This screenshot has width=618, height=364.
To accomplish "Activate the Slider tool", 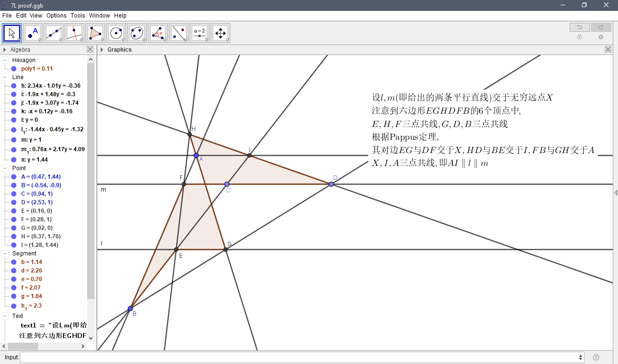I will tap(199, 33).
